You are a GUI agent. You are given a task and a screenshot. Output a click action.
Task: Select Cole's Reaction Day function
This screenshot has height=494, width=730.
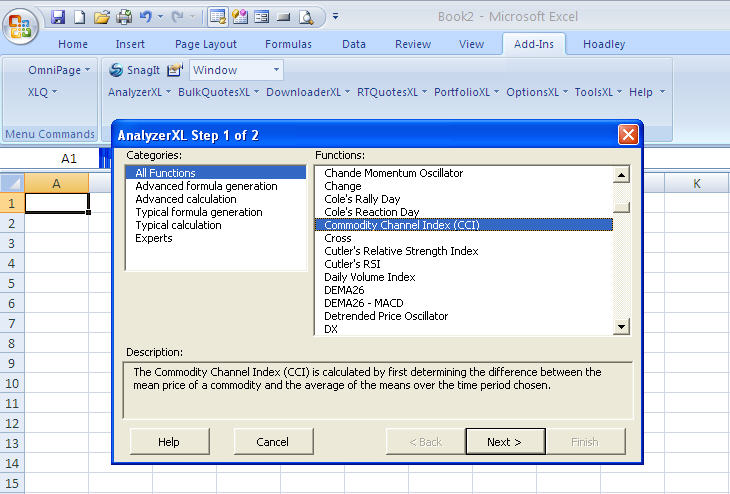[x=464, y=212]
